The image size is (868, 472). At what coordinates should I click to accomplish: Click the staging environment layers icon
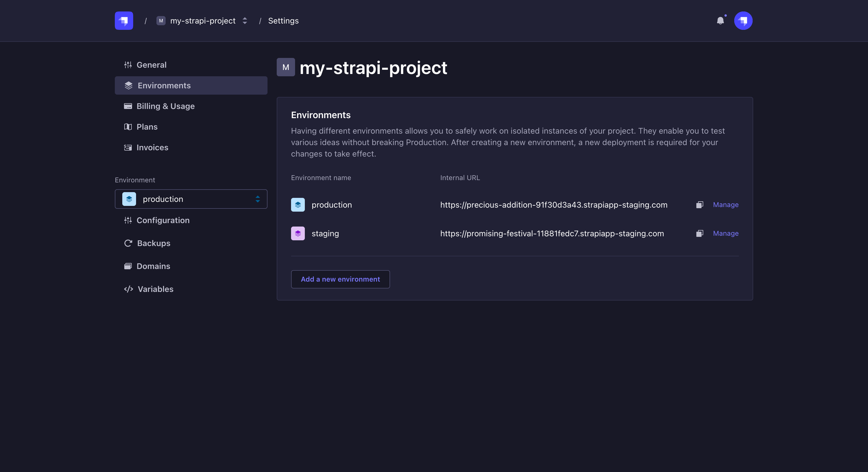(298, 233)
